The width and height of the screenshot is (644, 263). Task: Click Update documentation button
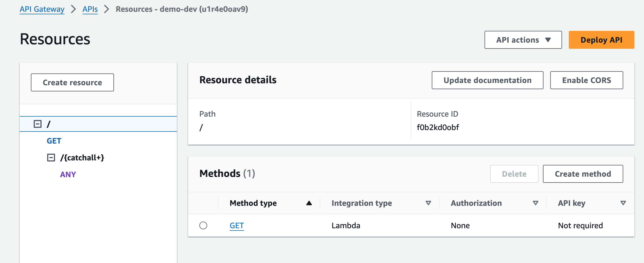point(487,80)
